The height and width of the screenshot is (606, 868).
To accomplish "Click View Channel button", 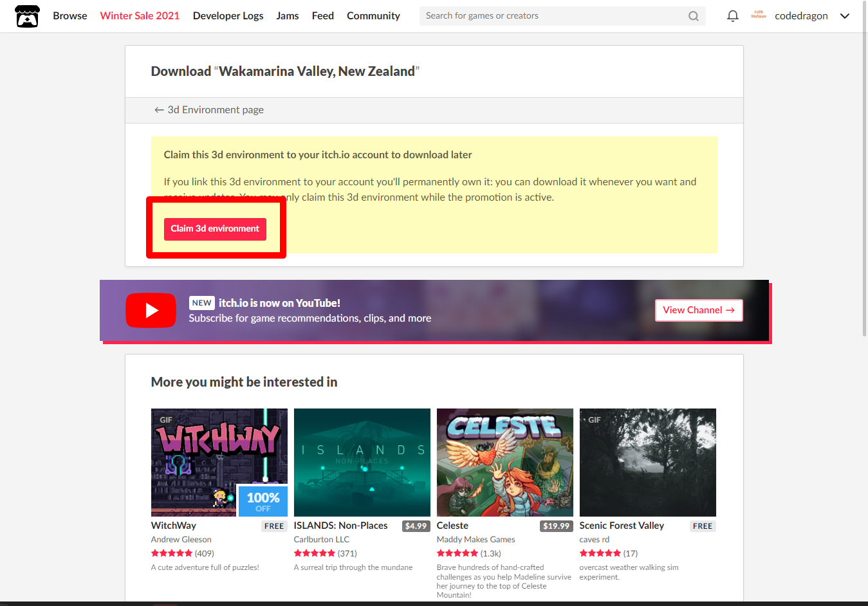I will 699,310.
